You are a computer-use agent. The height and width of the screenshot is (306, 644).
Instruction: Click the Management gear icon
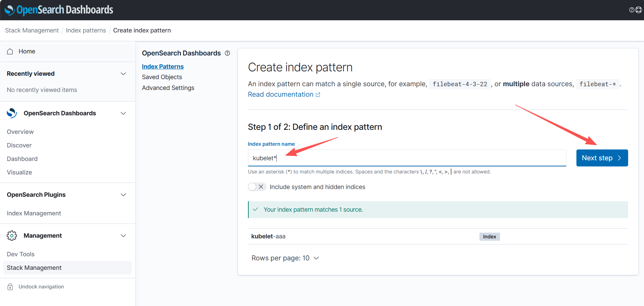[x=12, y=236]
